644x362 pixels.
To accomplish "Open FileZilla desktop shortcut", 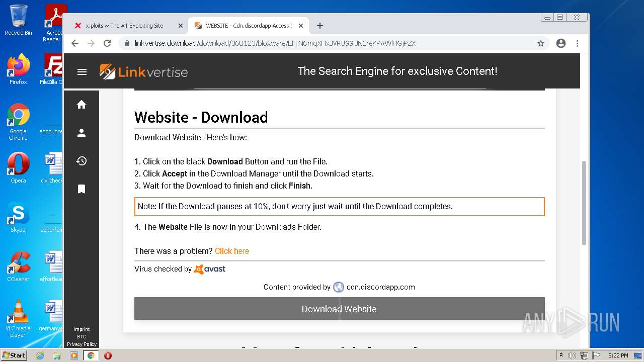I will [52, 69].
